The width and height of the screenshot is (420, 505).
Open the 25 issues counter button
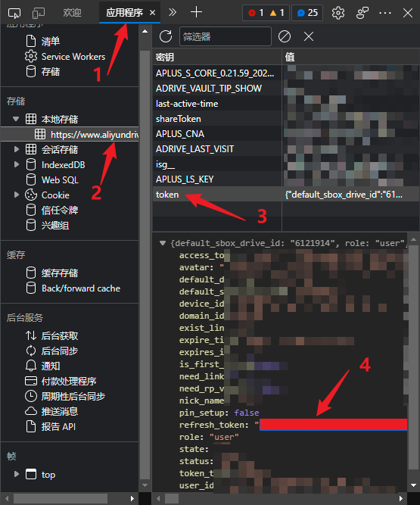tap(307, 13)
